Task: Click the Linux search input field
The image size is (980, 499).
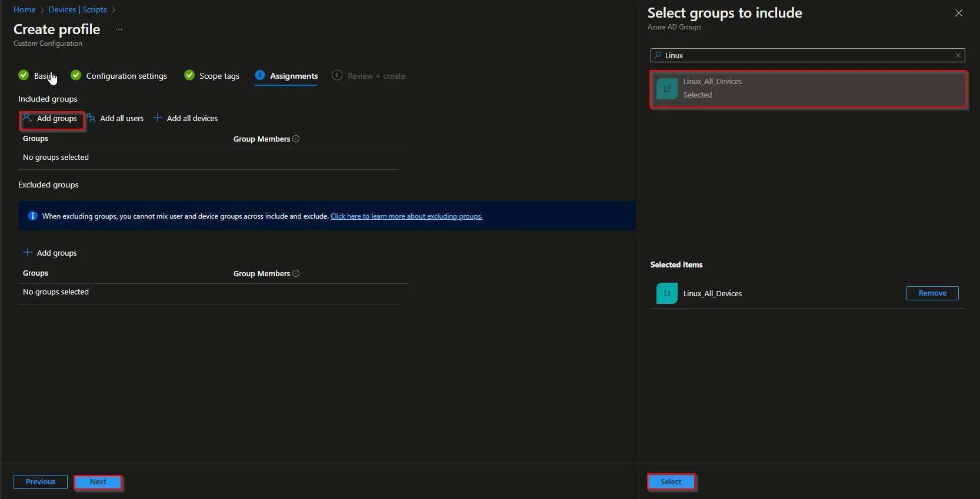Action: click(808, 55)
